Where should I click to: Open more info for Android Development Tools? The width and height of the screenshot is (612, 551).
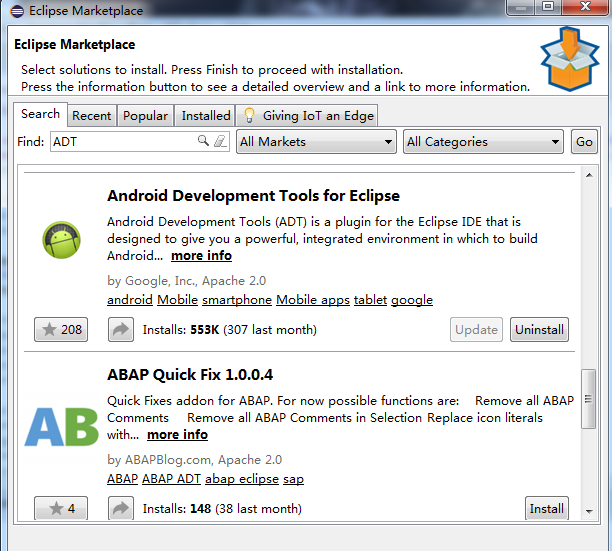pos(201,256)
